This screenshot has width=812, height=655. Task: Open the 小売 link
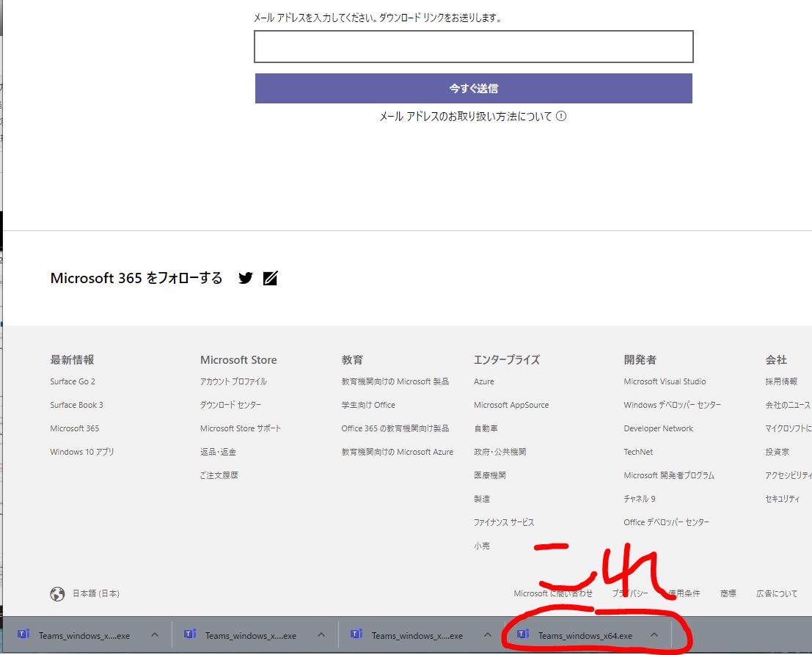coord(482,546)
